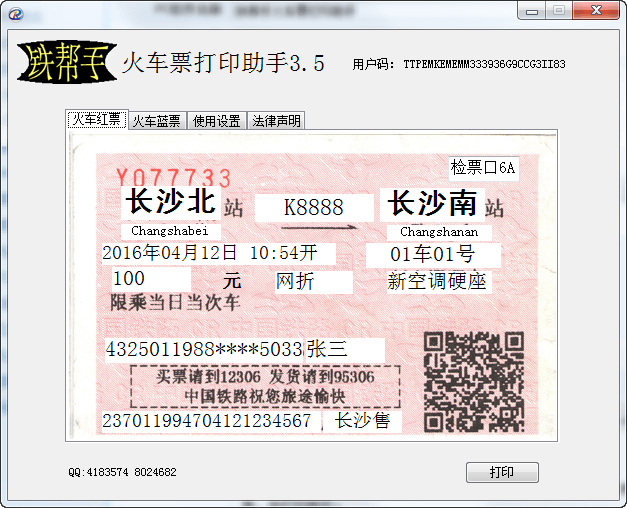Image resolution: width=627 pixels, height=508 pixels.
Task: Click the app icon in title bar
Action: pos(14,11)
